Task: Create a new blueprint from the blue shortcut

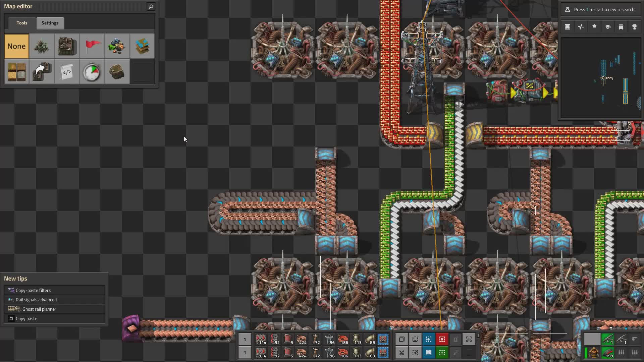Action: coord(429,339)
